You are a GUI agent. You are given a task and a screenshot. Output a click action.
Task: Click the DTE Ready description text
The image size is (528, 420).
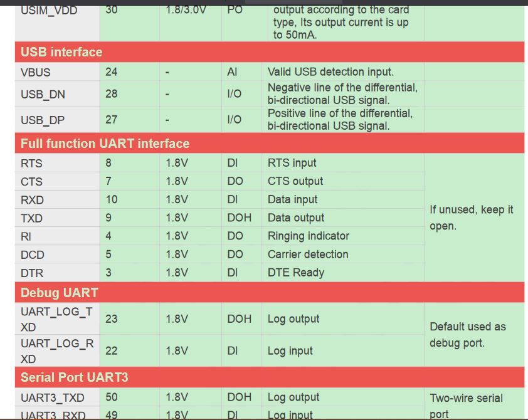(x=296, y=273)
